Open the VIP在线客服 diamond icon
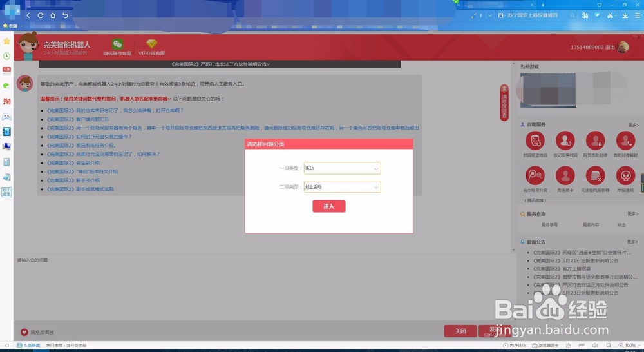Viewport: 644px width, 352px height. (151, 44)
